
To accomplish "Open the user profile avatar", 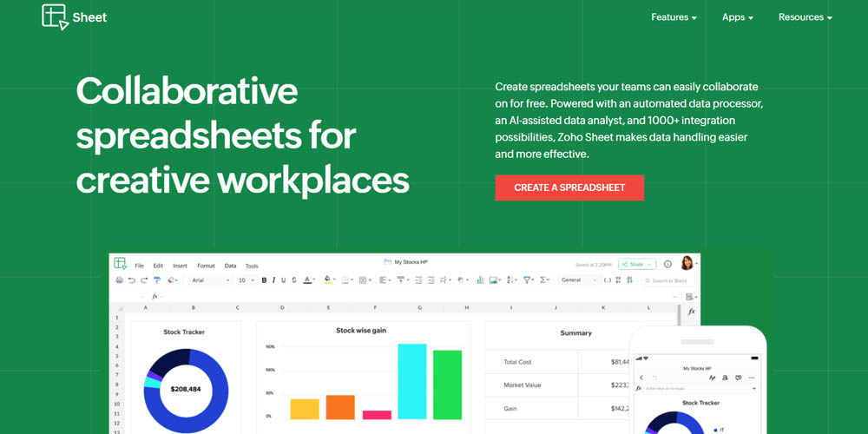I will point(687,263).
